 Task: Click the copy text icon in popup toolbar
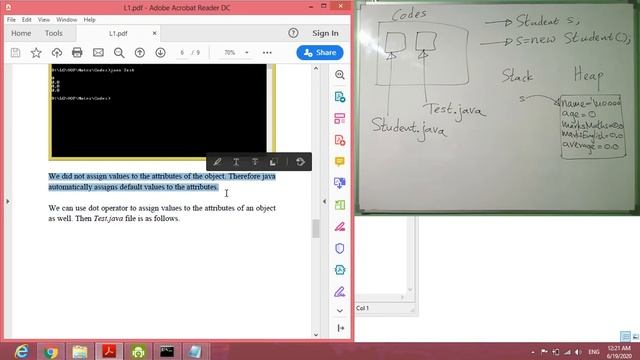pos(273,162)
